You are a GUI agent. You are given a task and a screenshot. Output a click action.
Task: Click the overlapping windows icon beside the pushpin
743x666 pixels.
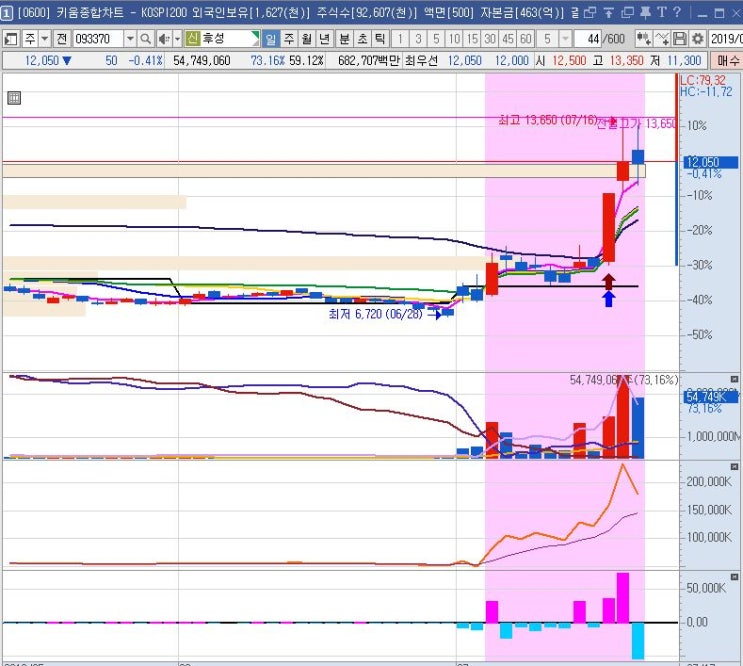point(627,12)
